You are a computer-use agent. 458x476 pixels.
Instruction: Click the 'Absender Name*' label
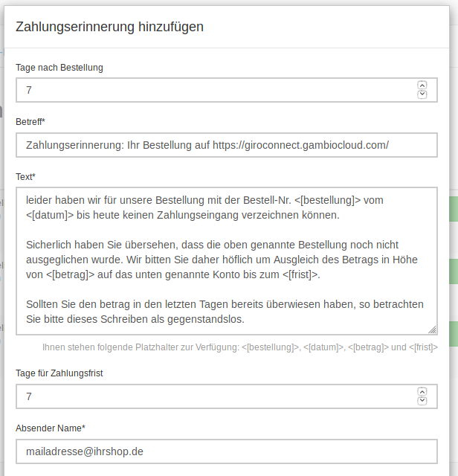click(x=51, y=428)
